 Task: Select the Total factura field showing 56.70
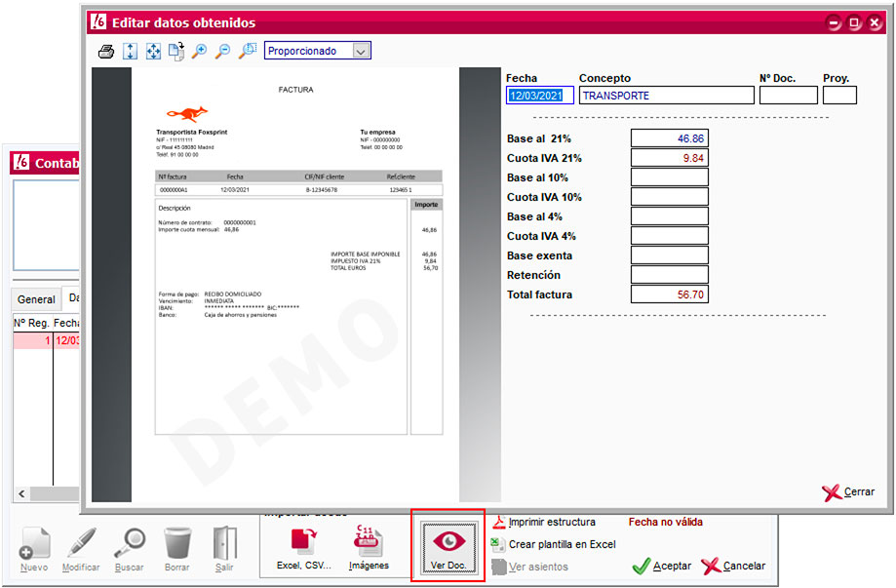[669, 294]
